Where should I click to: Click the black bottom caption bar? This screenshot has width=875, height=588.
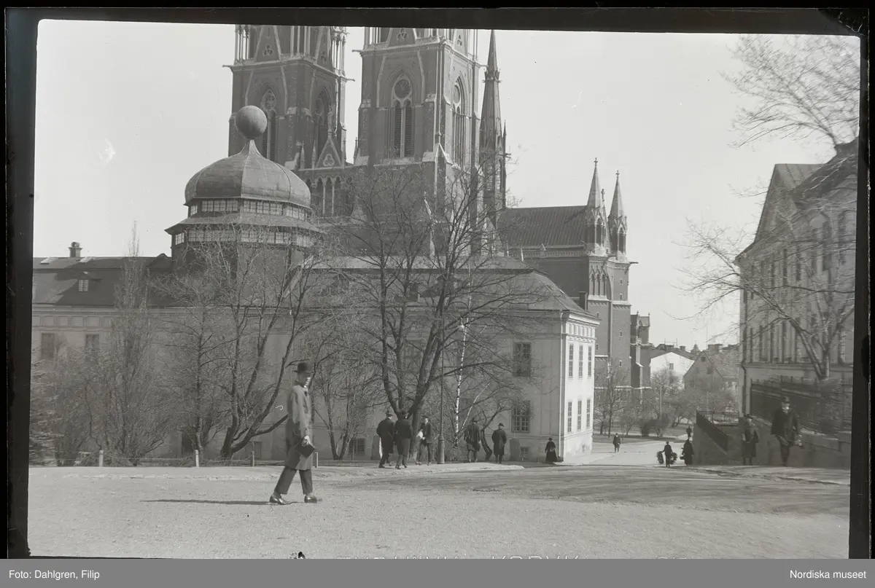tap(437, 574)
